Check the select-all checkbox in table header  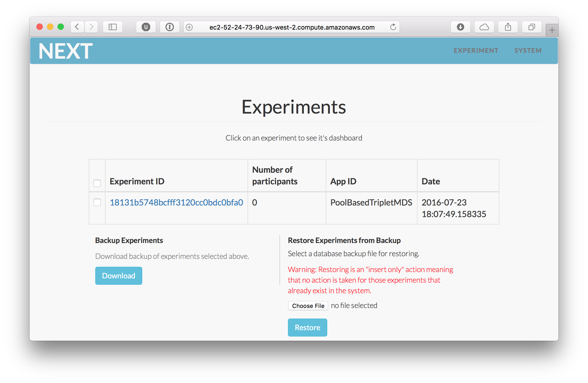coord(97,183)
